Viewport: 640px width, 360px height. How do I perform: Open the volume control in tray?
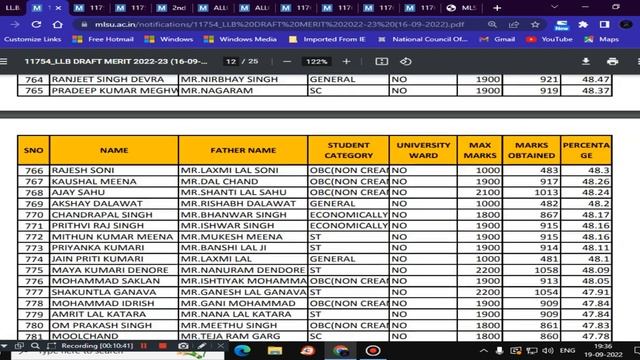tap(548, 351)
